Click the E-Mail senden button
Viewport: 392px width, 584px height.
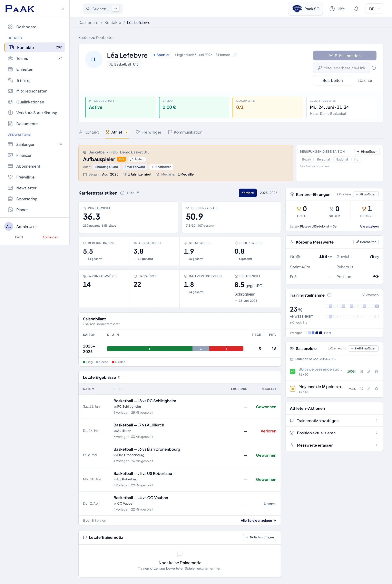coord(344,56)
